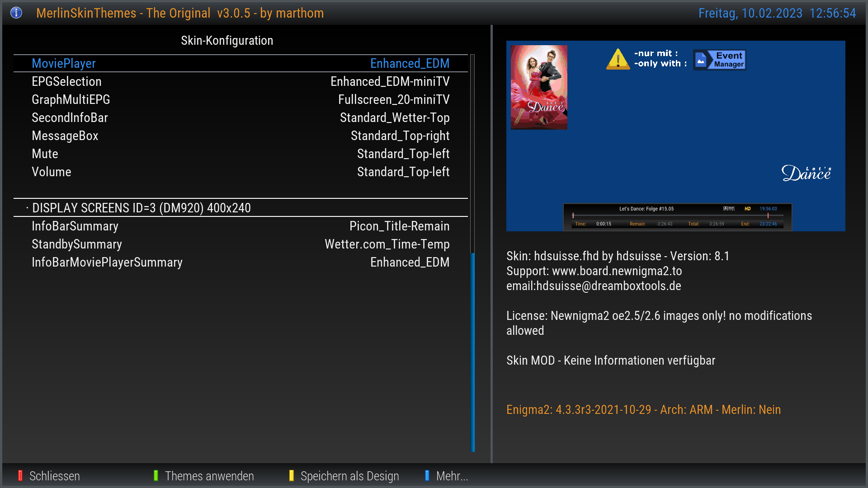Click the blue list scrollbar

(x=472, y=352)
